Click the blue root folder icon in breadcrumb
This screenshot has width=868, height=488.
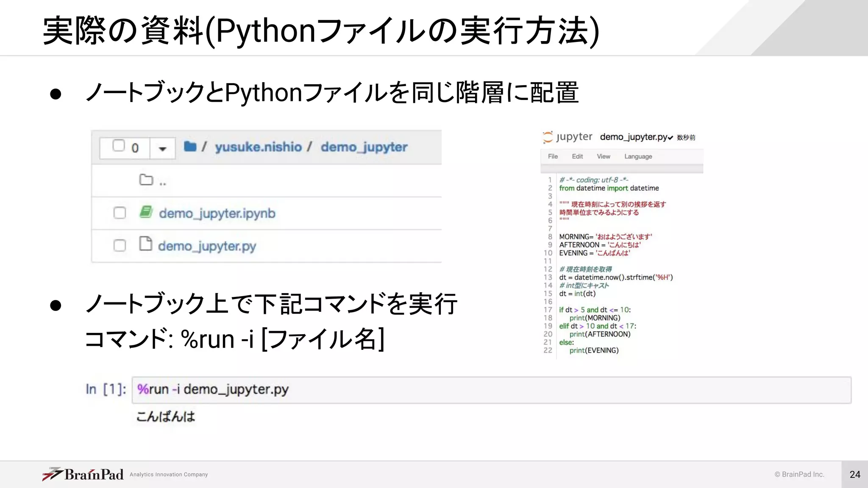click(190, 147)
